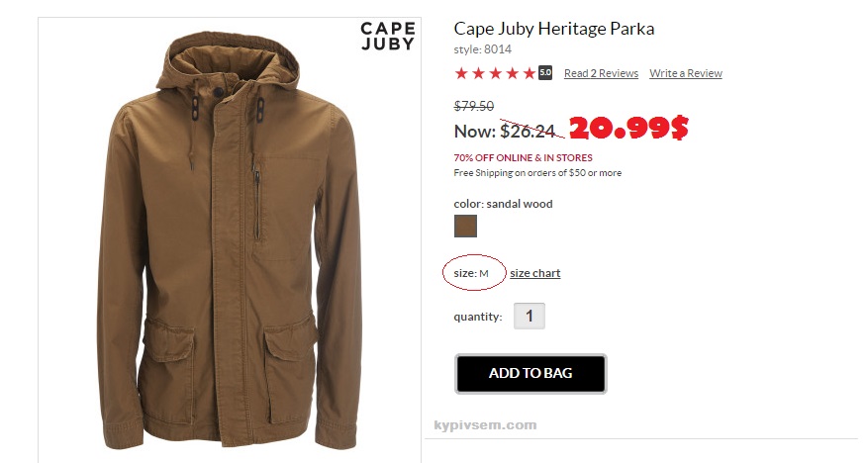Viewport: 868px width, 463px height.
Task: Open the size chart link
Action: point(534,273)
